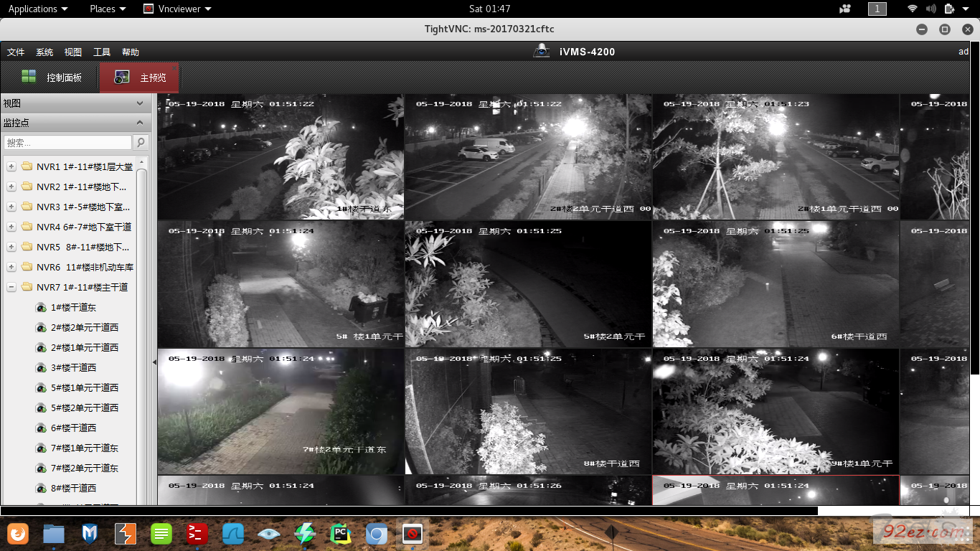Select the 5#楼2单元干 camera feed
The height and width of the screenshot is (551, 980).
[x=528, y=284]
